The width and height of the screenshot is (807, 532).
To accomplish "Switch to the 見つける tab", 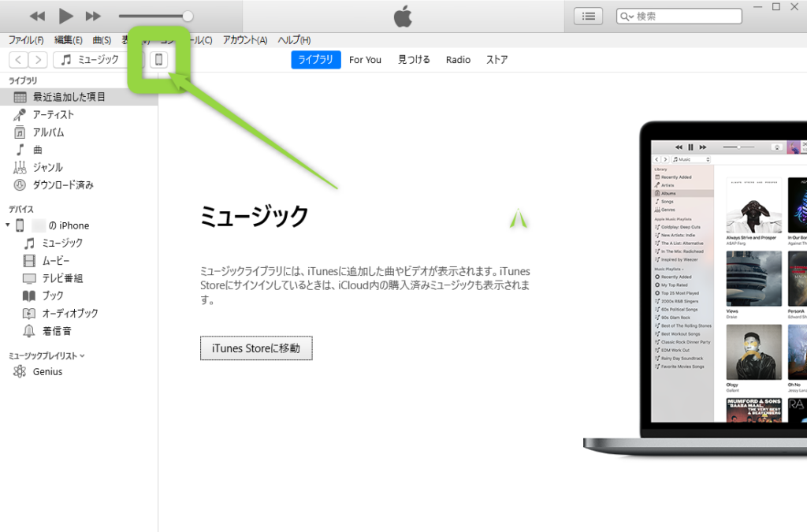I will pyautogui.click(x=414, y=60).
